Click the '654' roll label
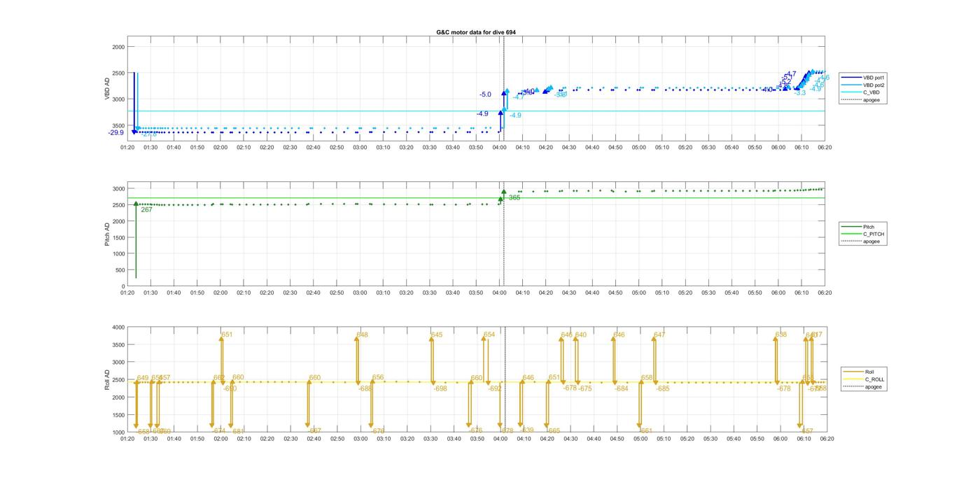This screenshot has height=485, width=980. pyautogui.click(x=489, y=335)
